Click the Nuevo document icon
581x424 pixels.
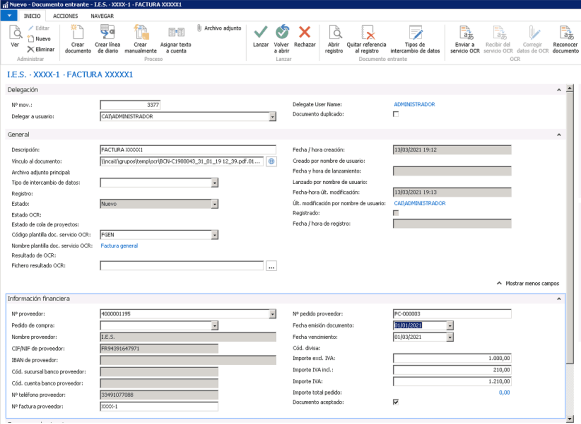(31, 39)
